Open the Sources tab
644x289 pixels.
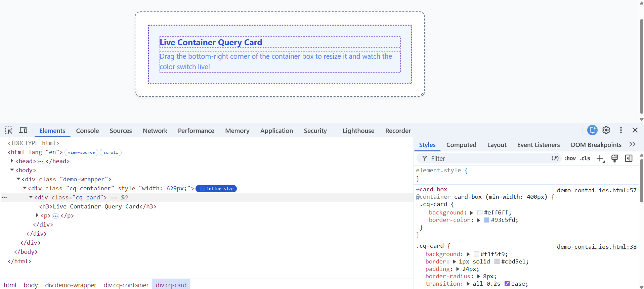121,131
